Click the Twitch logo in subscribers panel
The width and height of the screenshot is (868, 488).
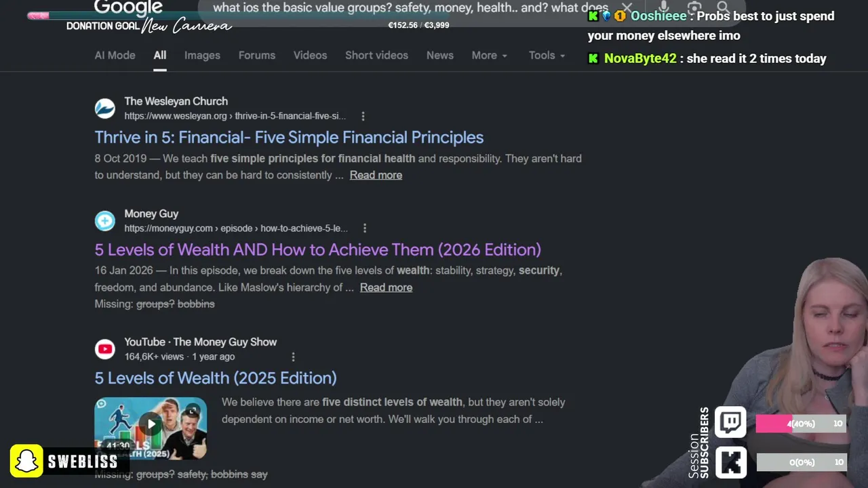731,423
